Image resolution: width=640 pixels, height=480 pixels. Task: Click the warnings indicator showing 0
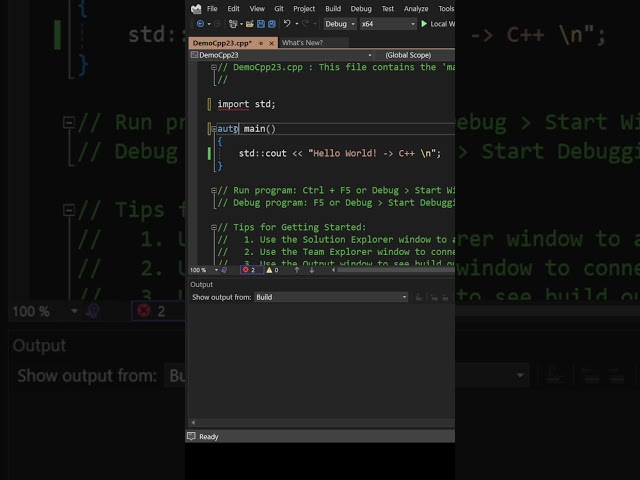pos(272,270)
